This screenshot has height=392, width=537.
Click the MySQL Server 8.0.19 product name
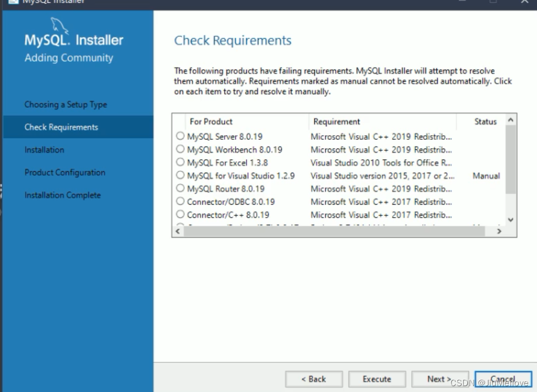pos(225,137)
